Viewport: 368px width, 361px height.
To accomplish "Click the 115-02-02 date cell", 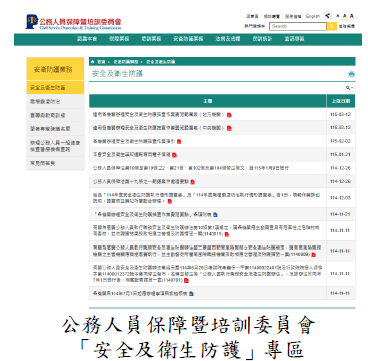I will (x=341, y=141).
